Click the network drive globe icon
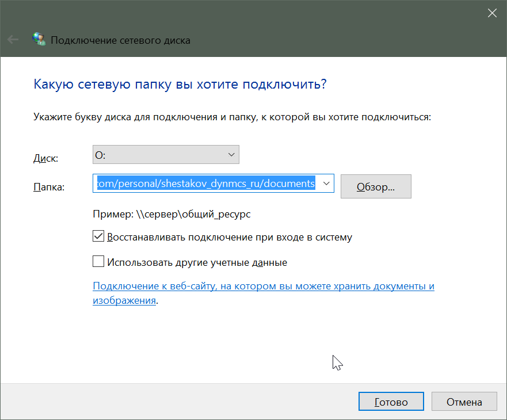Viewport: 507px width, 420px height. [x=39, y=39]
